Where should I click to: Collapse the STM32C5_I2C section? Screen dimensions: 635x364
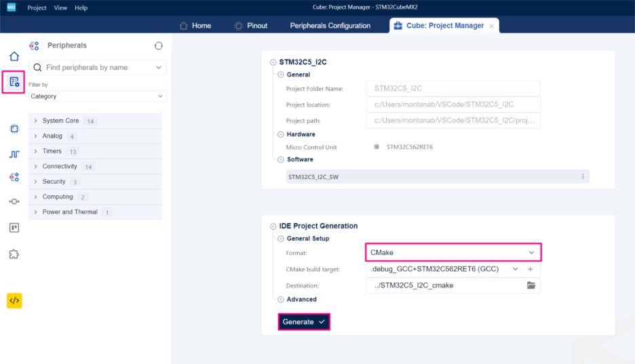click(273, 62)
